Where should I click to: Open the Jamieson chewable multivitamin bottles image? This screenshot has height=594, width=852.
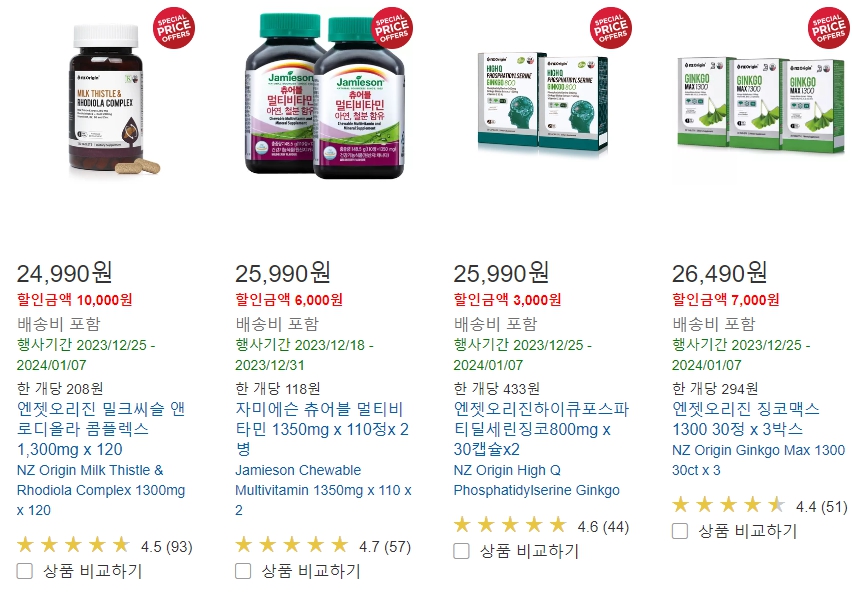[325, 96]
